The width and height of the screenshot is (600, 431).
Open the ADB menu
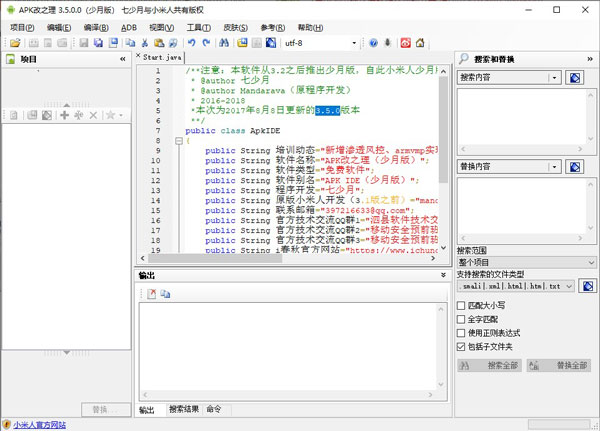(129, 28)
